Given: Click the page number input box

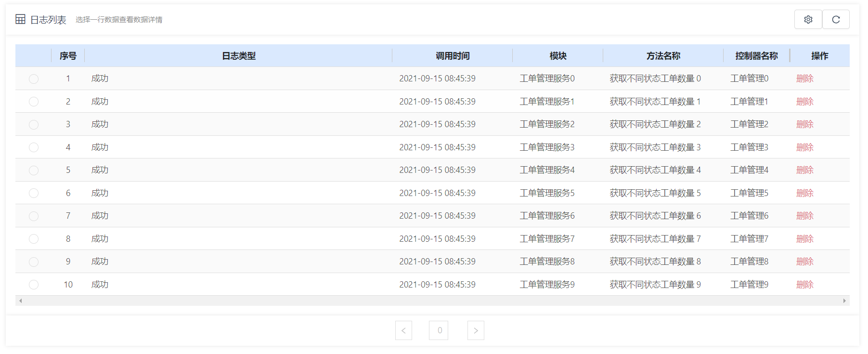Looking at the screenshot, I should [439, 330].
